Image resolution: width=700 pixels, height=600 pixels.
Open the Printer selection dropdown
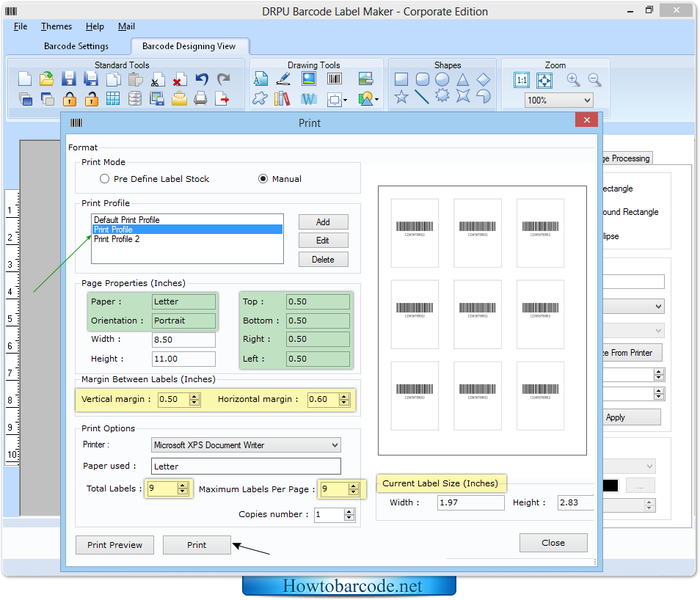point(335,445)
